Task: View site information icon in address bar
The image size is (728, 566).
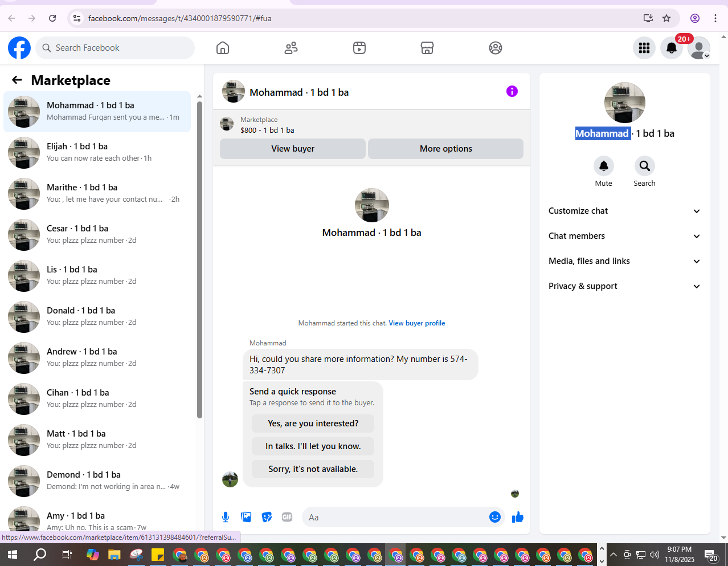Action: [77, 18]
